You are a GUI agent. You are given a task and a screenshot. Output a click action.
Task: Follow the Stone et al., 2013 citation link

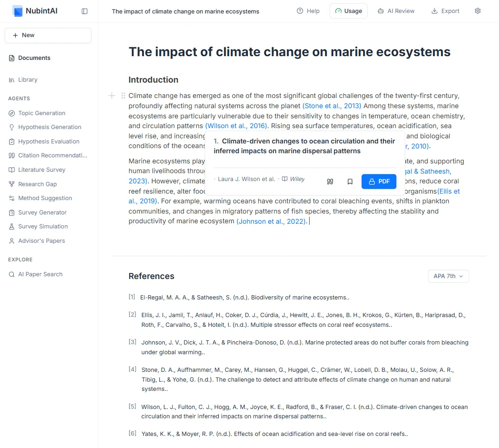coord(331,106)
